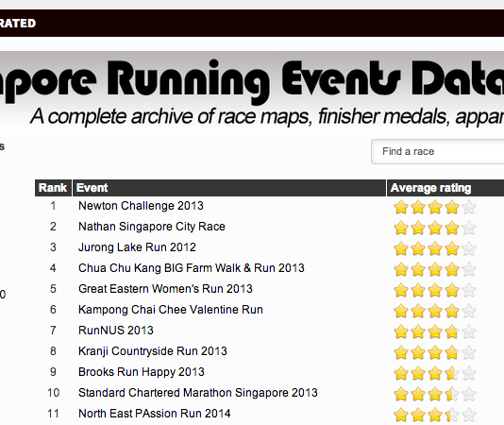Open Jurong Lake Run 2012 event
This screenshot has height=425, width=504.
[137, 247]
